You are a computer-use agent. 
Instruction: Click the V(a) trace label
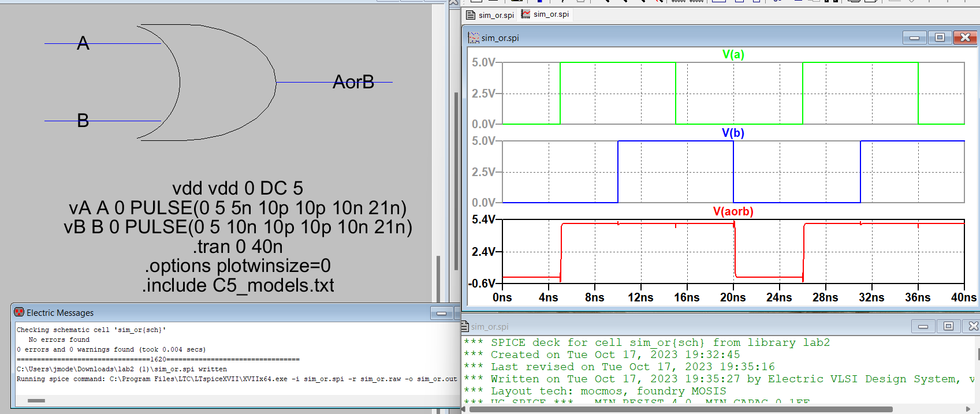click(x=733, y=54)
